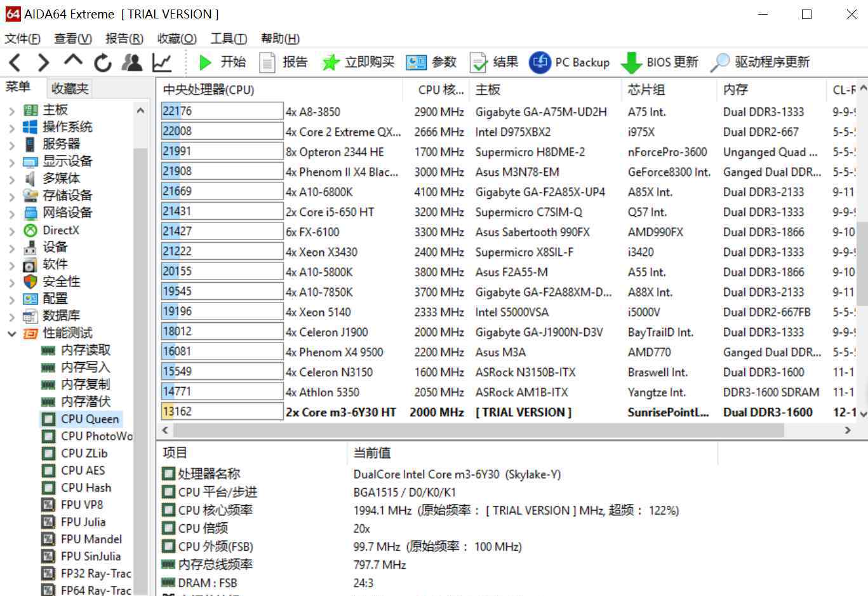Click the horizontal scrollbar right arrow

[847, 430]
